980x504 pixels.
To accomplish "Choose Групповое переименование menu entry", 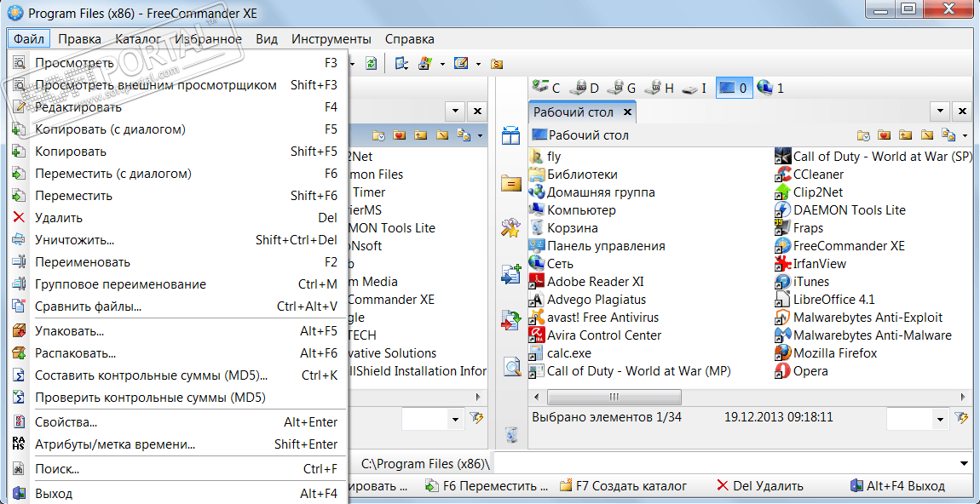I will click(176, 284).
